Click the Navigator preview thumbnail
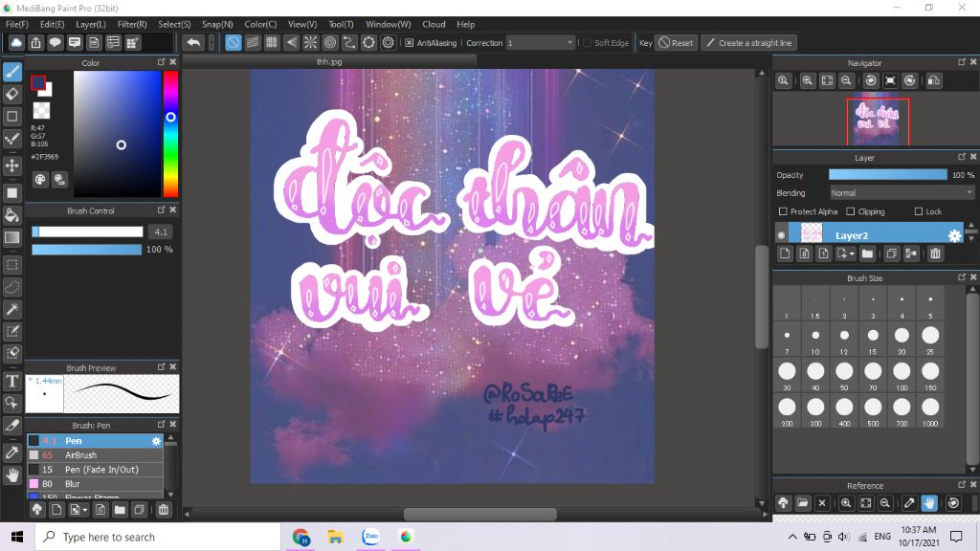 [x=878, y=121]
